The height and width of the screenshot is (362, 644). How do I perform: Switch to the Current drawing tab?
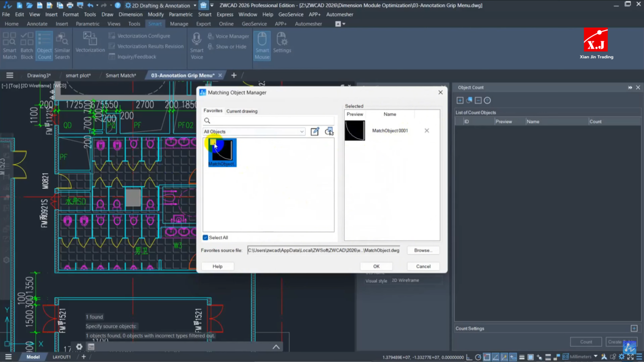click(x=242, y=111)
